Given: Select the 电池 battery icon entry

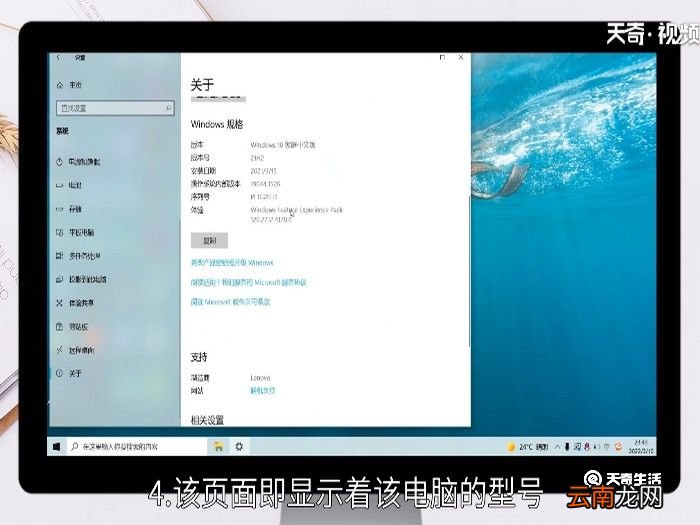Looking at the screenshot, I should pyautogui.click(x=59, y=185).
